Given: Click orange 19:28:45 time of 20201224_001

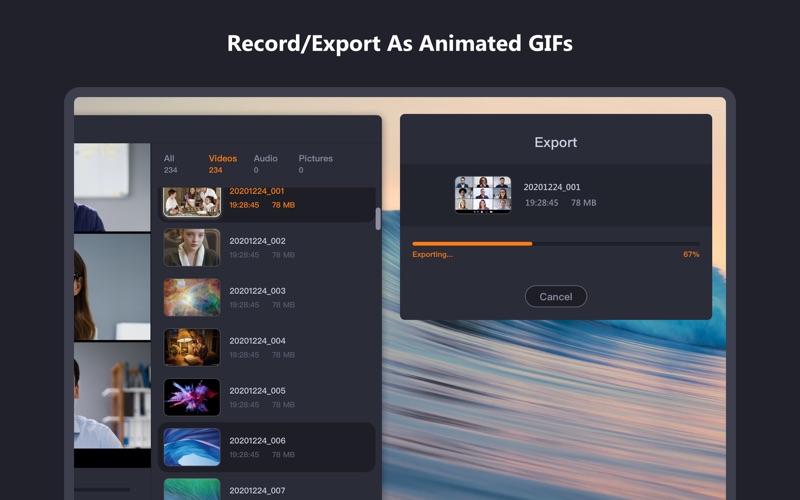Looking at the screenshot, I should pyautogui.click(x=244, y=205).
